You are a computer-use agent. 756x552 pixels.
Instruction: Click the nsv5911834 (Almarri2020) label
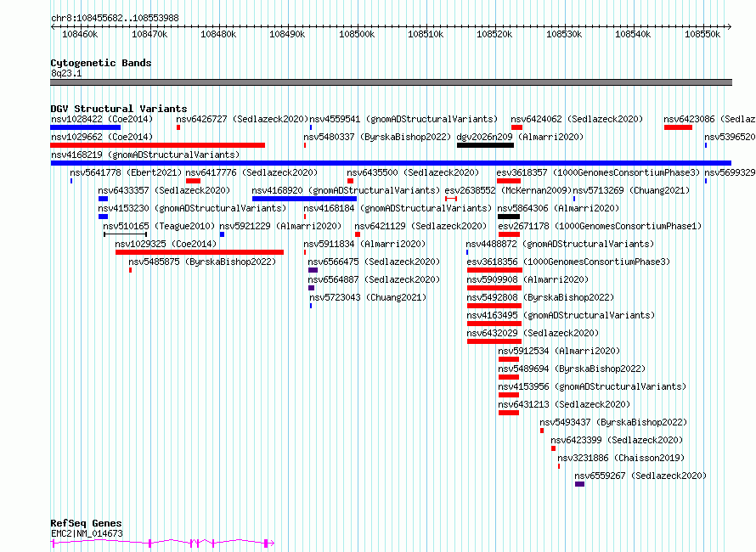click(x=364, y=244)
